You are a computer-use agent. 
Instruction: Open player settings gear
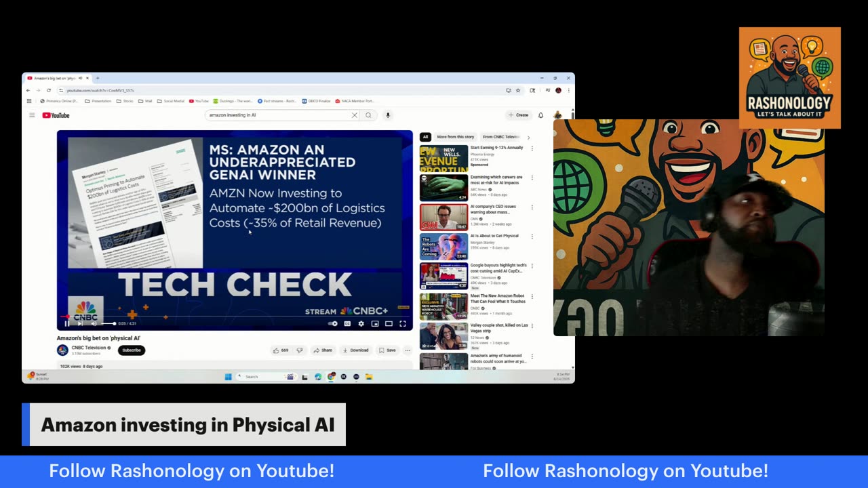pyautogui.click(x=361, y=324)
